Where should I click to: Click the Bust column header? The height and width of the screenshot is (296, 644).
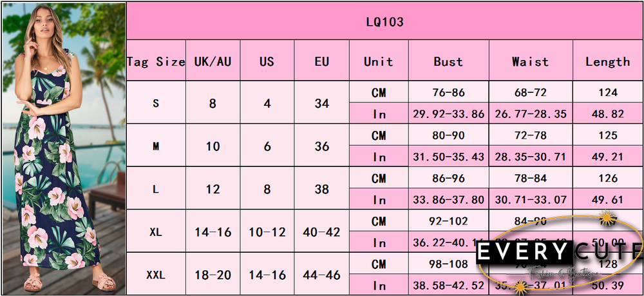click(x=448, y=62)
